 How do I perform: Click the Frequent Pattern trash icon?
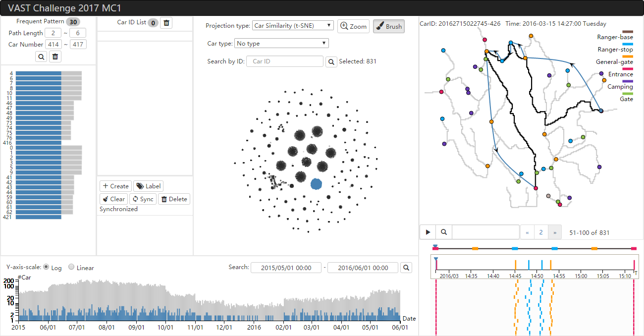(x=55, y=57)
